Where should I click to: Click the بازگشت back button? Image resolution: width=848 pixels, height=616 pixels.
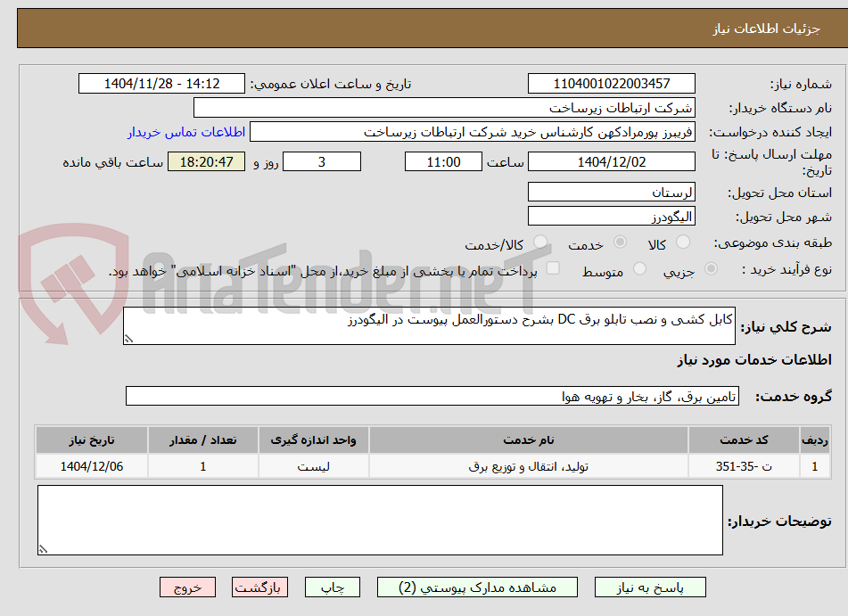[x=259, y=587]
